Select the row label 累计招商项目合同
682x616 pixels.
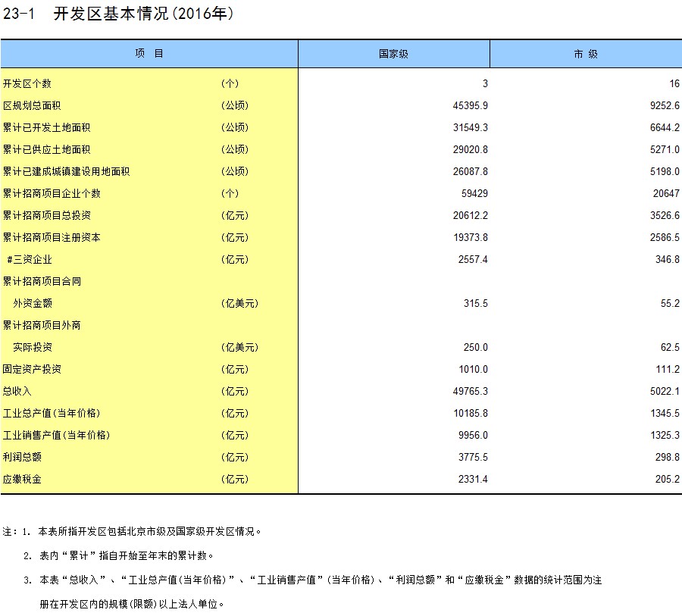(x=42, y=281)
